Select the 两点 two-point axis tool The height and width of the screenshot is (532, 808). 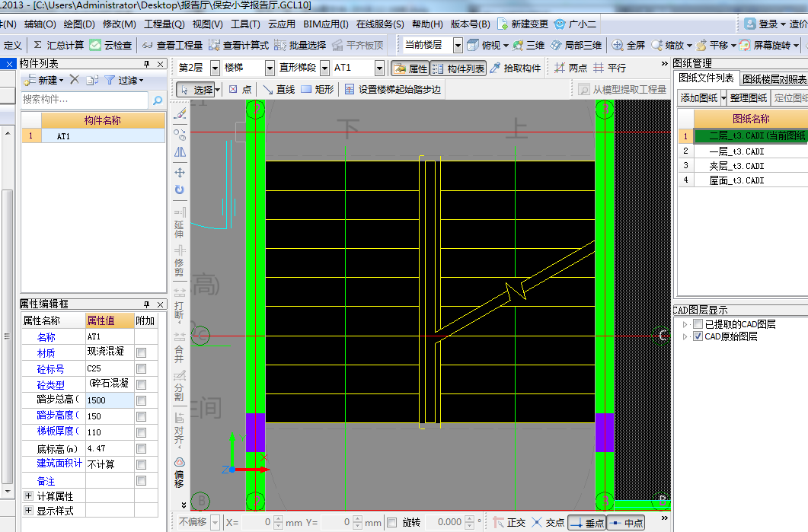tap(570, 68)
